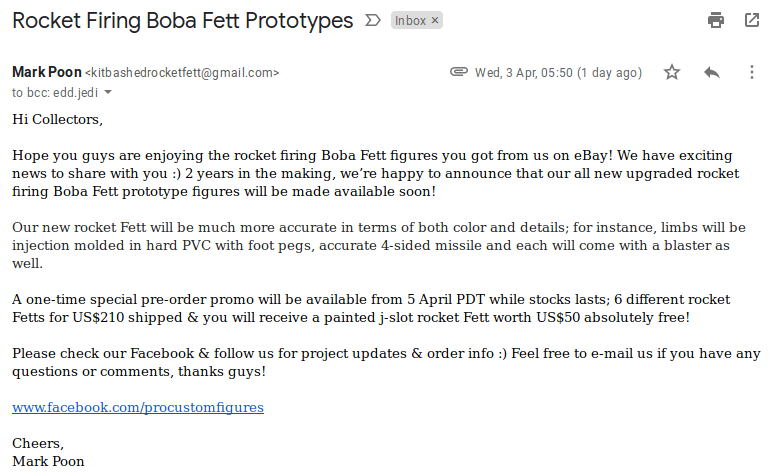The height and width of the screenshot is (476, 772).
Task: Click the 'Cheers,' sign-off text
Action: (x=38, y=444)
